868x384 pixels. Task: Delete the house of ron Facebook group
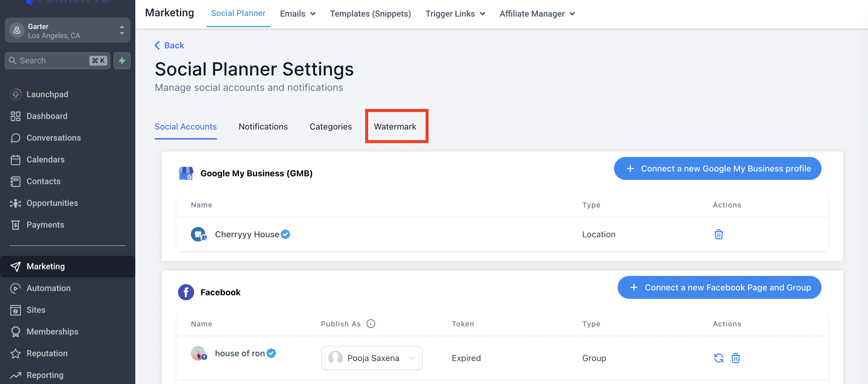tap(735, 358)
